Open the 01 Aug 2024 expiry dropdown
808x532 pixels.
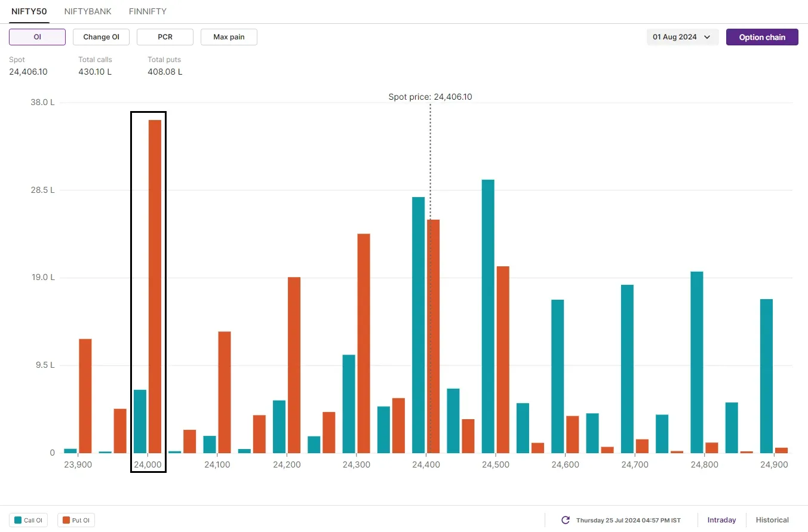click(x=683, y=37)
